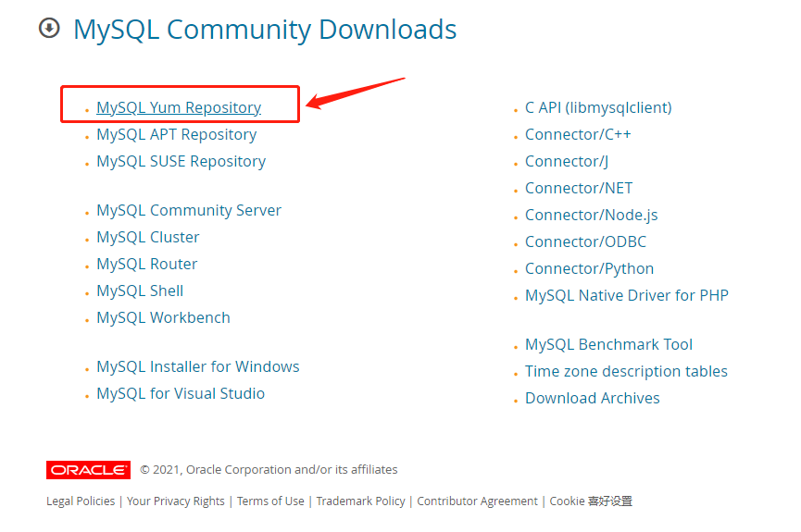The width and height of the screenshot is (801, 532).
Task: Open the Connector/NET link
Action: [x=579, y=188]
